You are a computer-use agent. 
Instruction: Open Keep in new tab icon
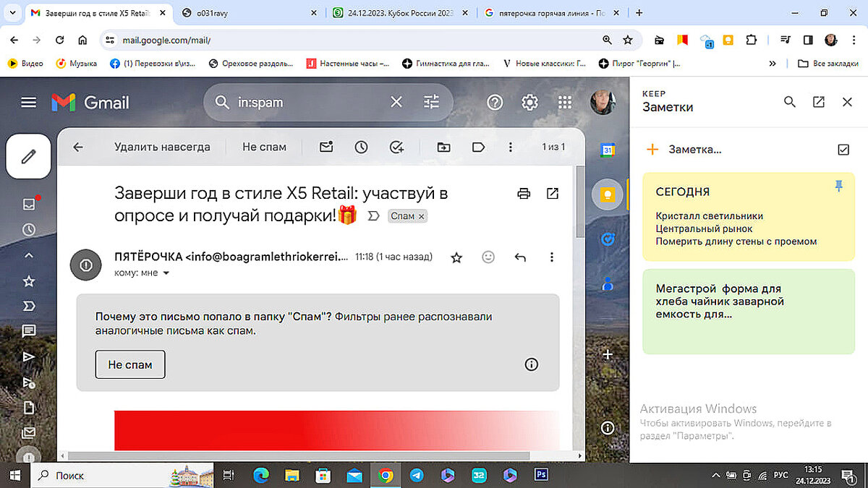(x=819, y=102)
